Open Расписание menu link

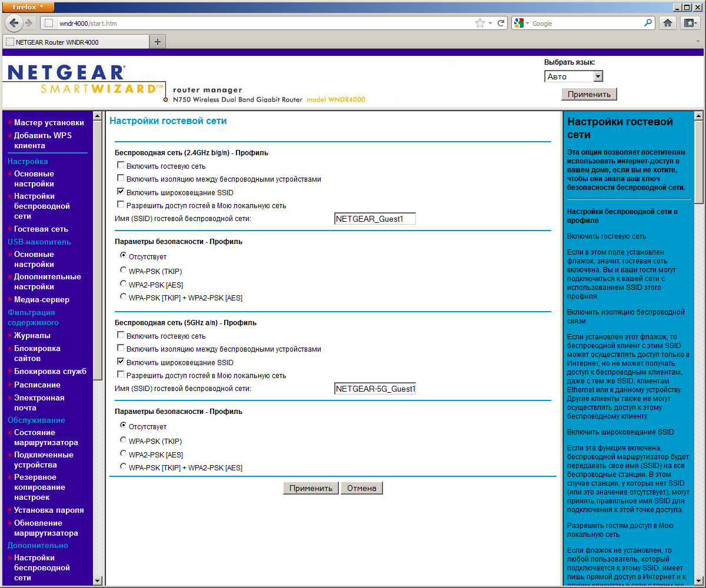coord(37,385)
